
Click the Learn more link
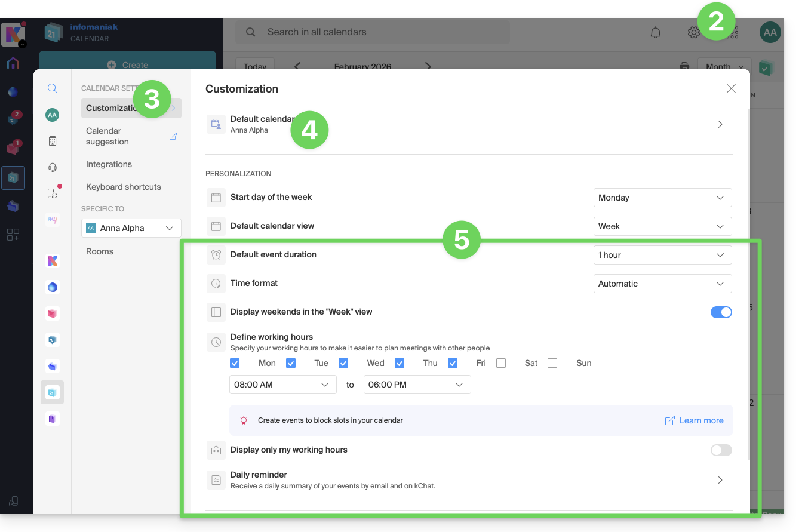tap(701, 420)
